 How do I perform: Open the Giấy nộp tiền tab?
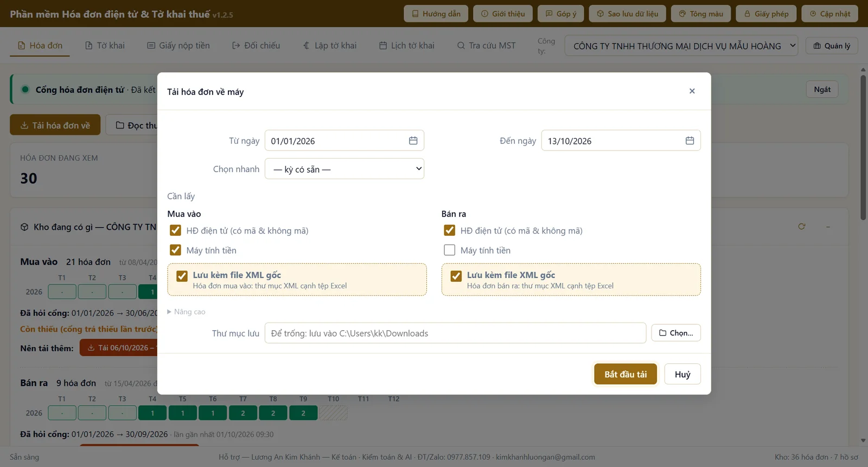coord(178,46)
